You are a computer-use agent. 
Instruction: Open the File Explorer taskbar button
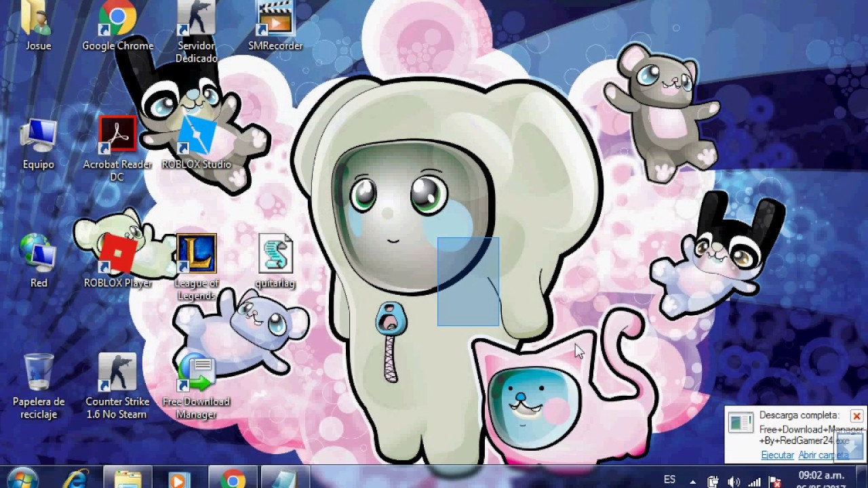click(127, 479)
